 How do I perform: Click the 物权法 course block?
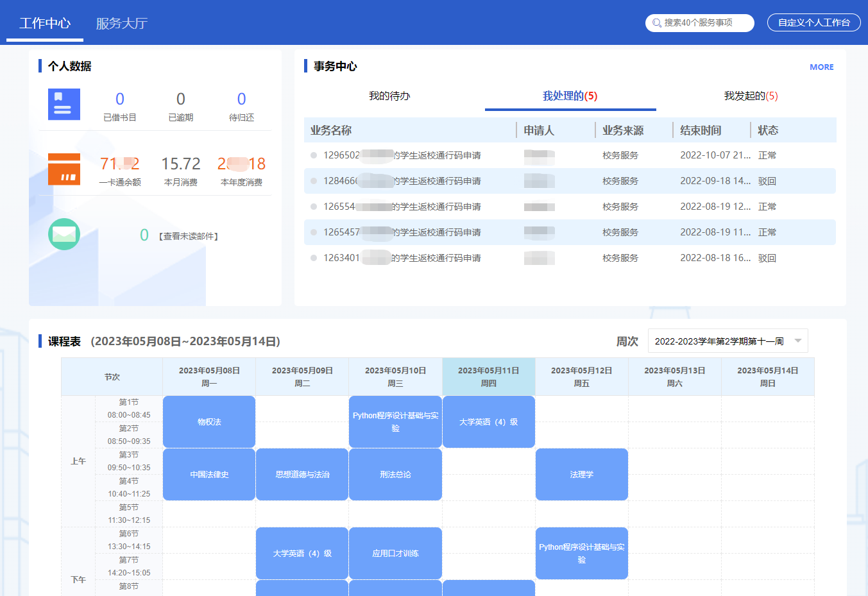pyautogui.click(x=209, y=421)
